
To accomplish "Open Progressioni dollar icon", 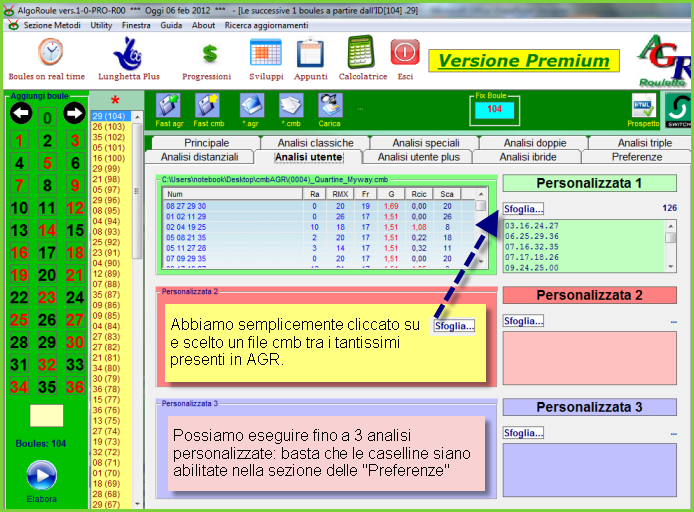I will (209, 54).
